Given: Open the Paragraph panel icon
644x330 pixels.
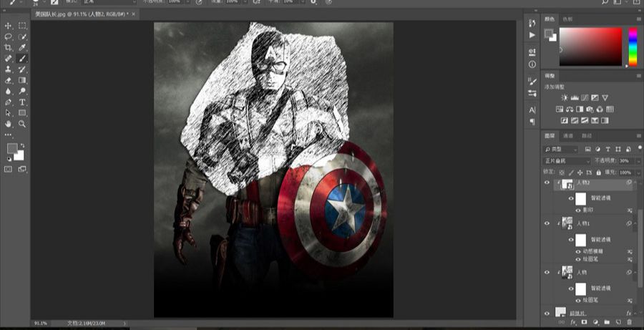Looking at the screenshot, I should pos(532,122).
